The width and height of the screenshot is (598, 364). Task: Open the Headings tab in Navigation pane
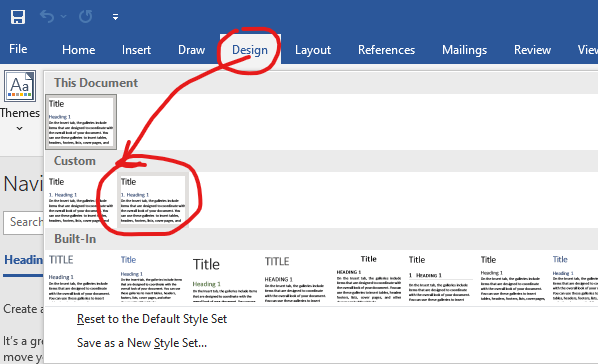click(23, 260)
